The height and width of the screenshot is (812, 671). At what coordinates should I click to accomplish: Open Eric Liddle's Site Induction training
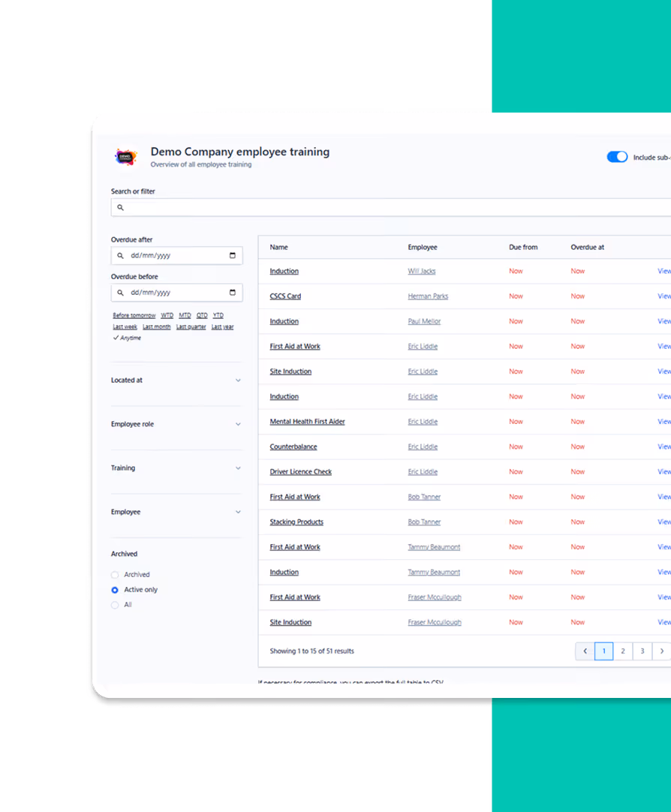[x=290, y=371]
